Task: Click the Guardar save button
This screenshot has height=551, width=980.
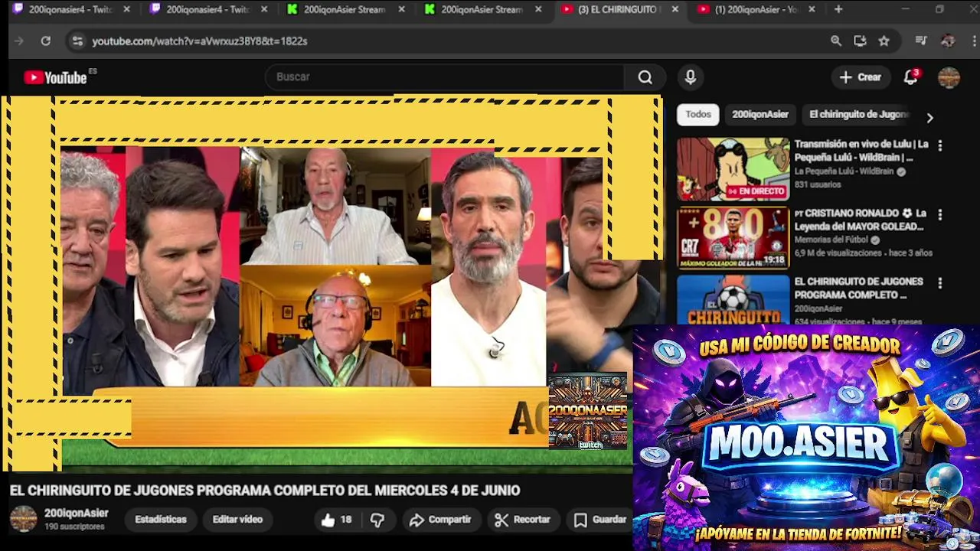Action: click(600, 520)
